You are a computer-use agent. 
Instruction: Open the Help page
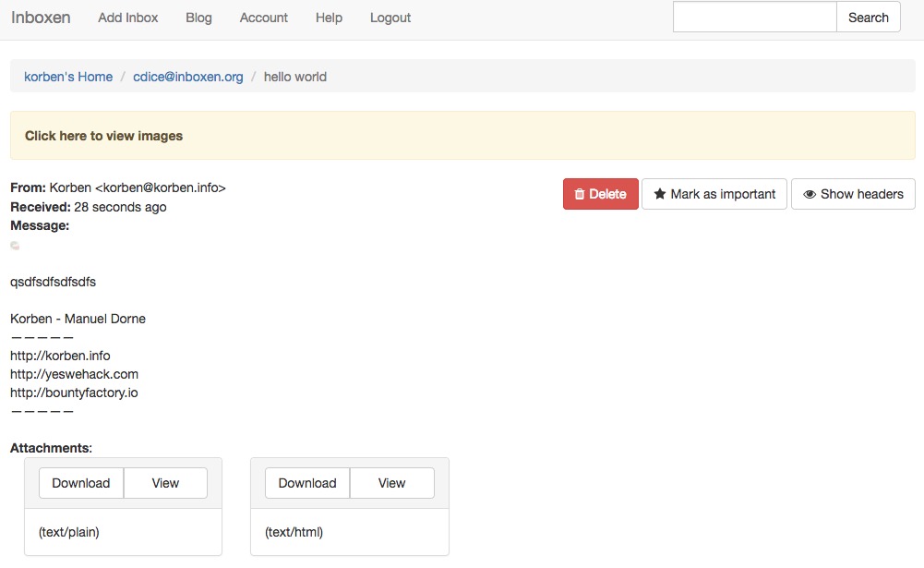(x=329, y=18)
